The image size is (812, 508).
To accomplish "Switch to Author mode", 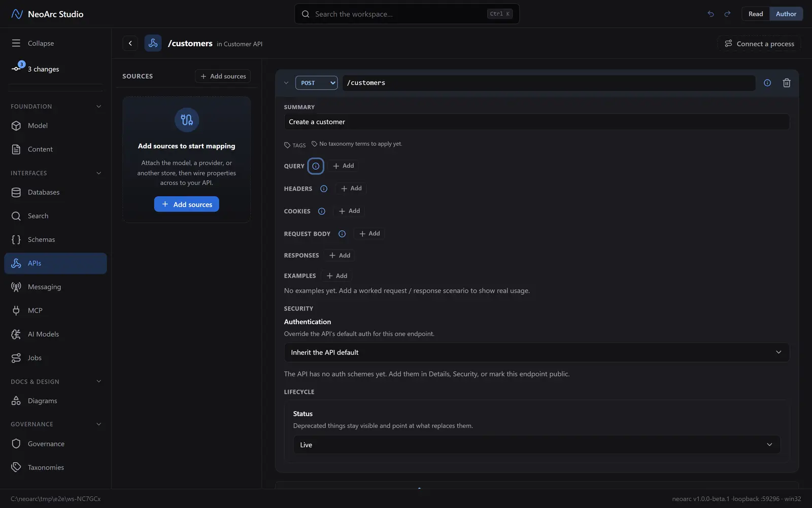I will tap(786, 14).
